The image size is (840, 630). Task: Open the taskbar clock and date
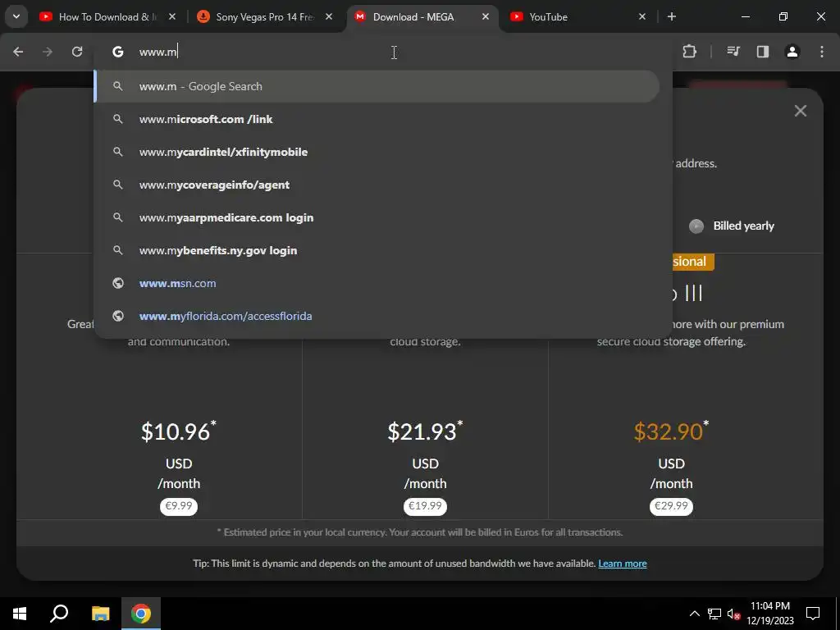click(x=769, y=614)
